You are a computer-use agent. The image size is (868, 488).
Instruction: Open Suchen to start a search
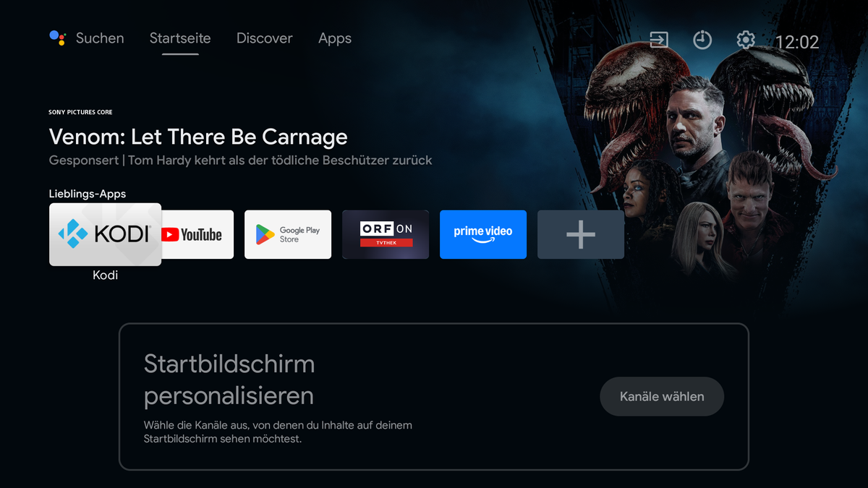coord(99,38)
